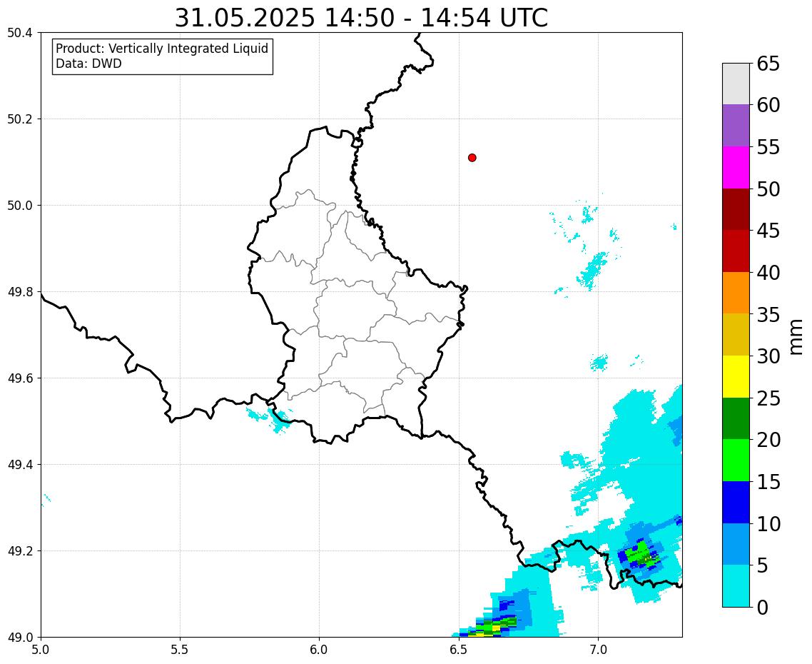Screen dimensions: 812x664
Task: Select the dark red 45-50 colorbar segment
Action: point(736,209)
